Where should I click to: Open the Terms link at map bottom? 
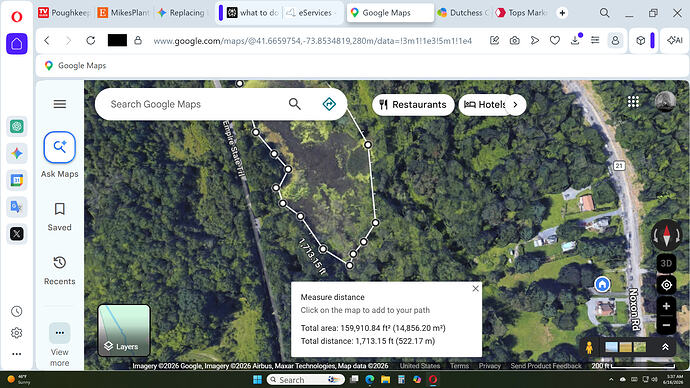coord(459,366)
